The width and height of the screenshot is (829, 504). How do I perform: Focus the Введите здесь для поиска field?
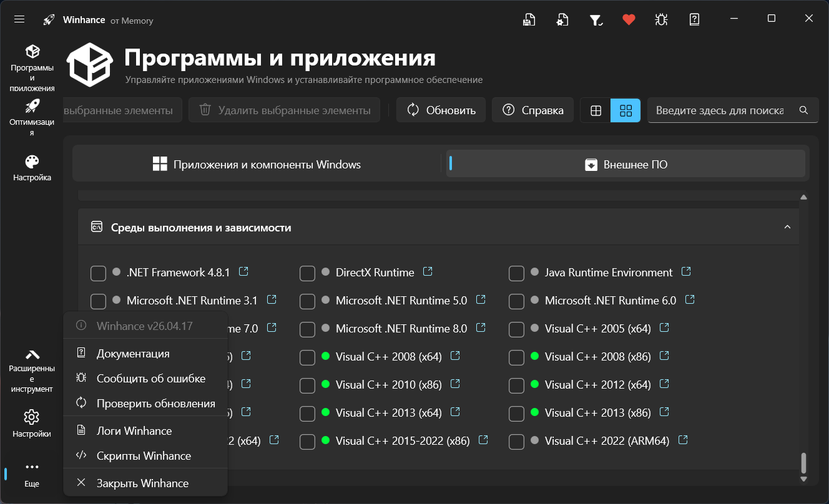coord(733,110)
